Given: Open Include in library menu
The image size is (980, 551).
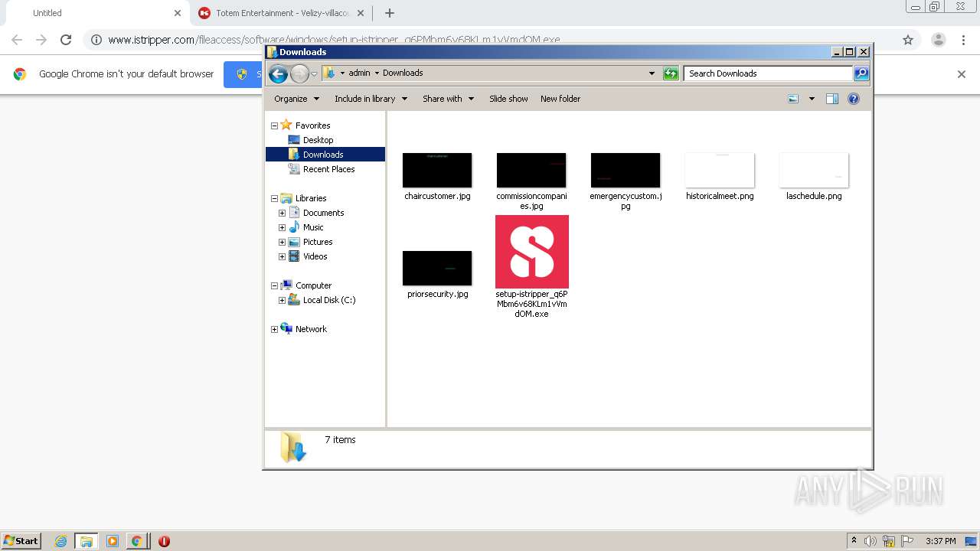Looking at the screenshot, I should tap(371, 99).
